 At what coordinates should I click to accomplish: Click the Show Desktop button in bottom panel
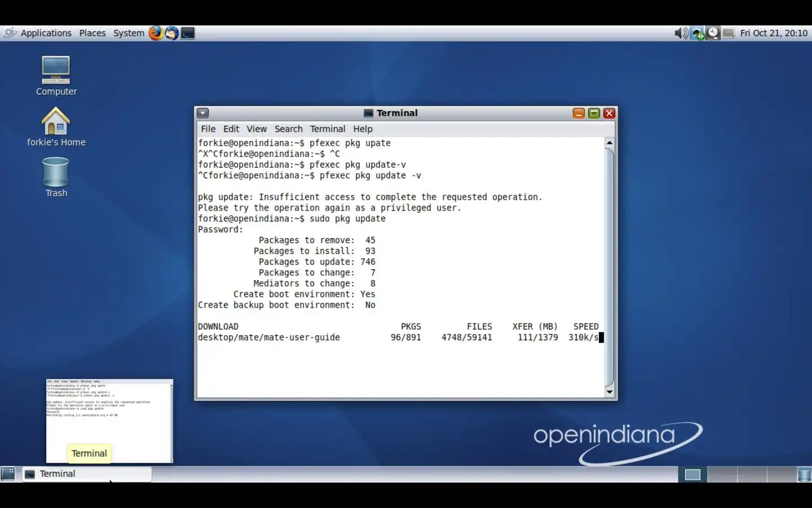point(8,474)
